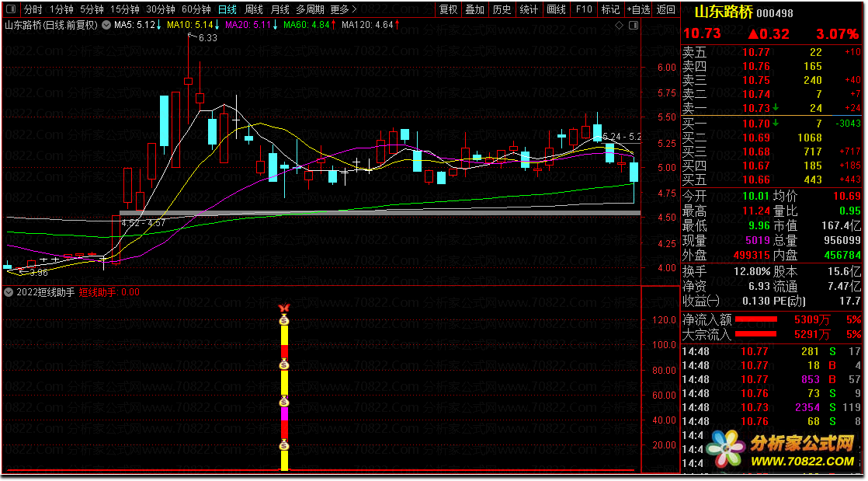Viewport: 868px width, 481px height.
Task: Click the diamond icon on the chart header
Action: pos(619,26)
